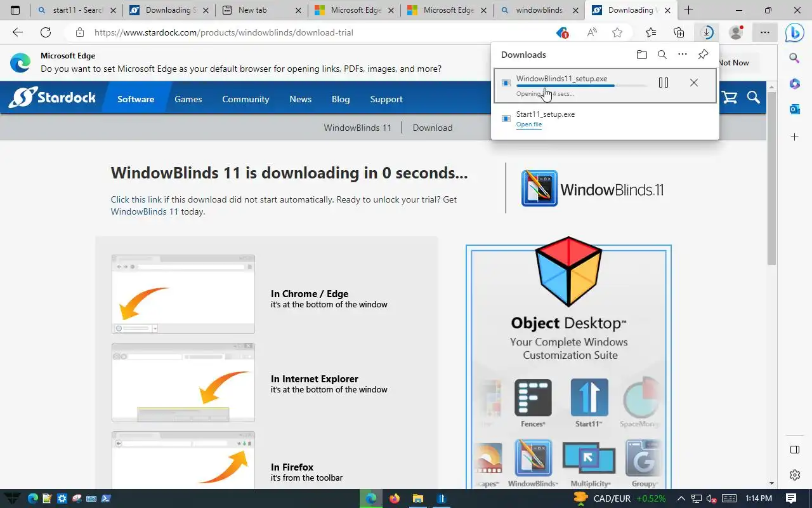Open File Explorer from the taskbar
The image size is (812, 508).
click(x=417, y=498)
